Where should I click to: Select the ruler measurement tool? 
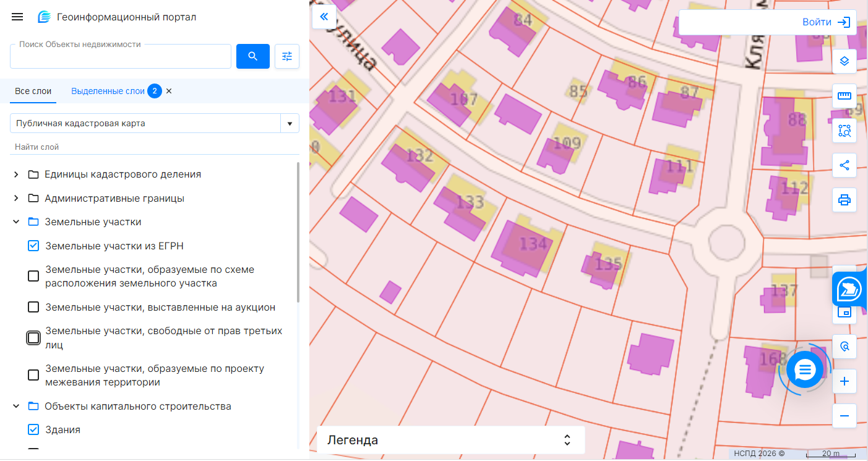844,96
